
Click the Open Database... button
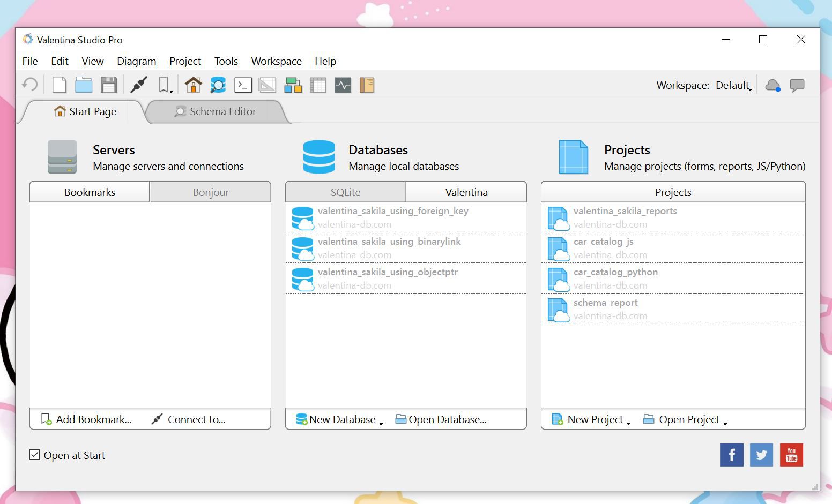(x=441, y=419)
